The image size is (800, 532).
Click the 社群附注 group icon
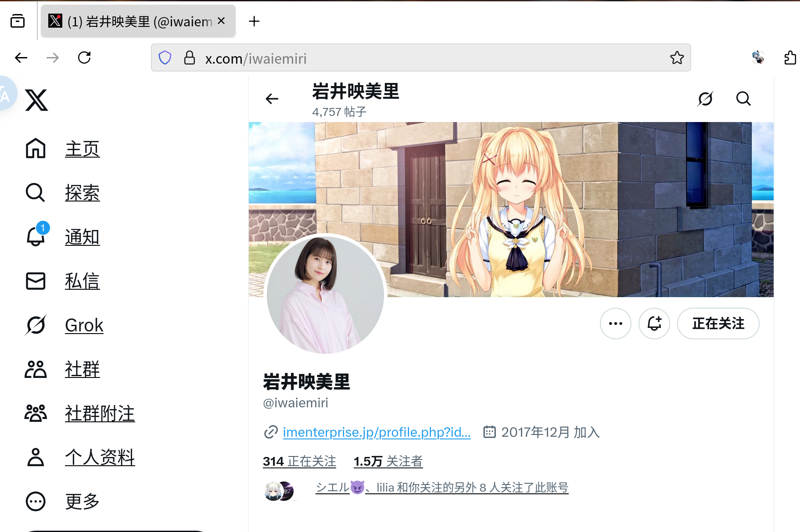pyautogui.click(x=36, y=413)
